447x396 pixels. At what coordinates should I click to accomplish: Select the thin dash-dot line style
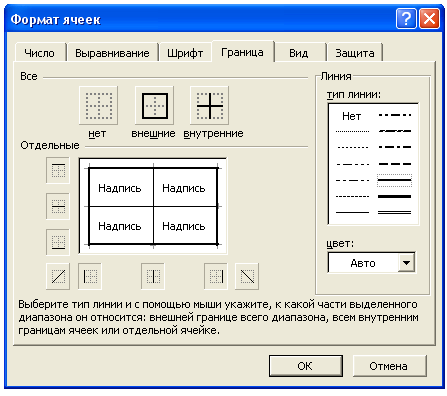(x=352, y=180)
